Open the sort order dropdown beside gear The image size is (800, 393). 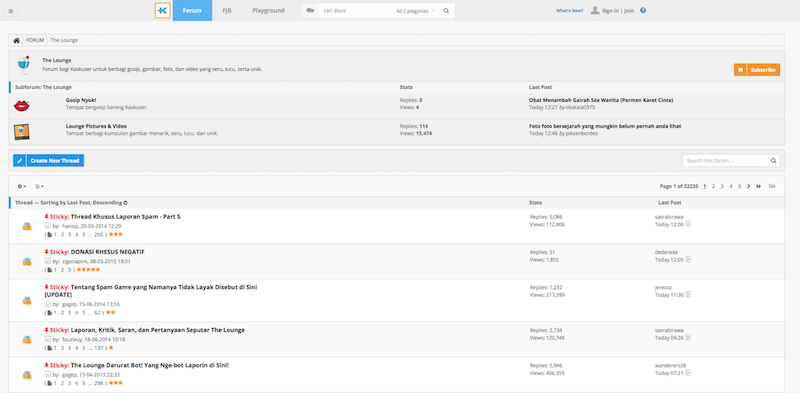click(39, 186)
